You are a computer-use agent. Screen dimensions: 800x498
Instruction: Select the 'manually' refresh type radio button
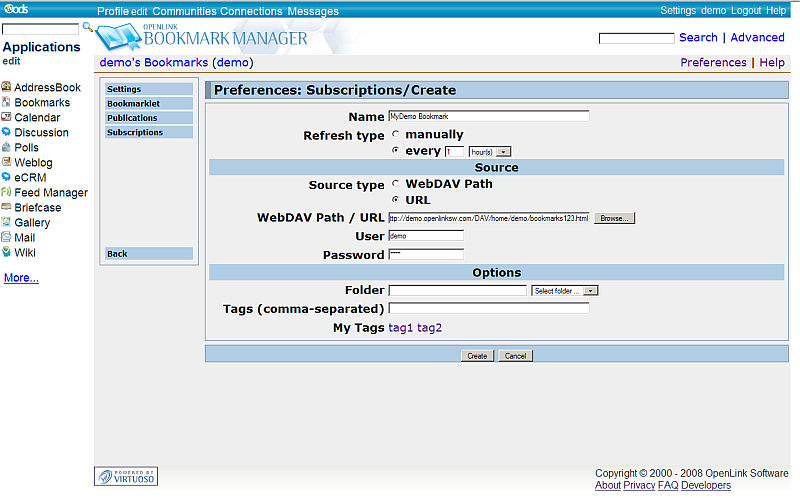pyautogui.click(x=396, y=134)
